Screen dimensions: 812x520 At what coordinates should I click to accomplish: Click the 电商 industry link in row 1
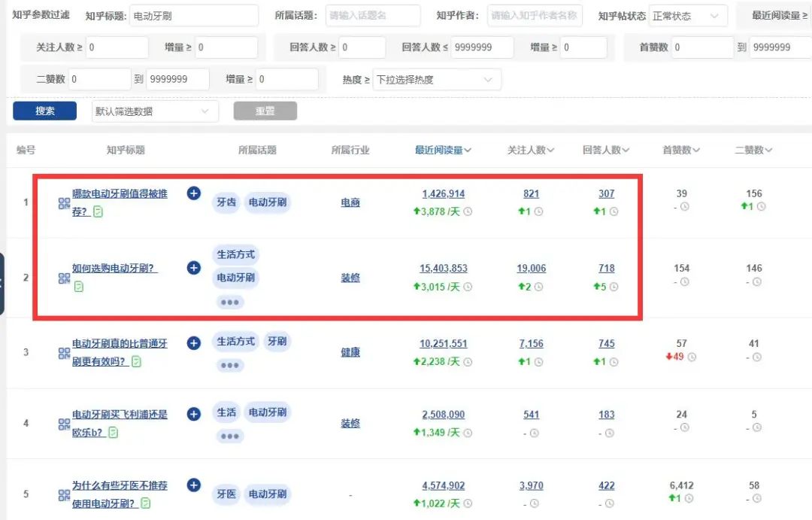coord(350,203)
